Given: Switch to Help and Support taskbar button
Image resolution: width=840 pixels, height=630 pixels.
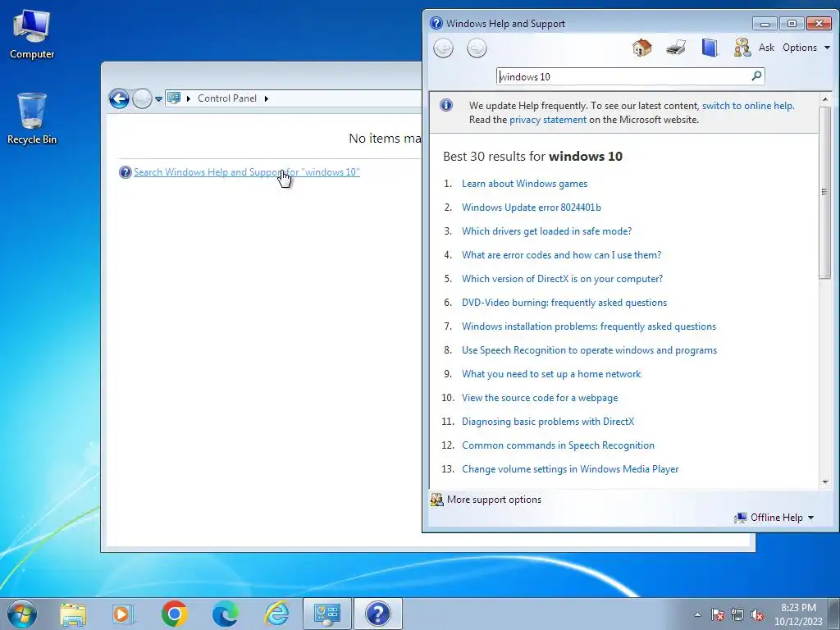Looking at the screenshot, I should tap(378, 614).
